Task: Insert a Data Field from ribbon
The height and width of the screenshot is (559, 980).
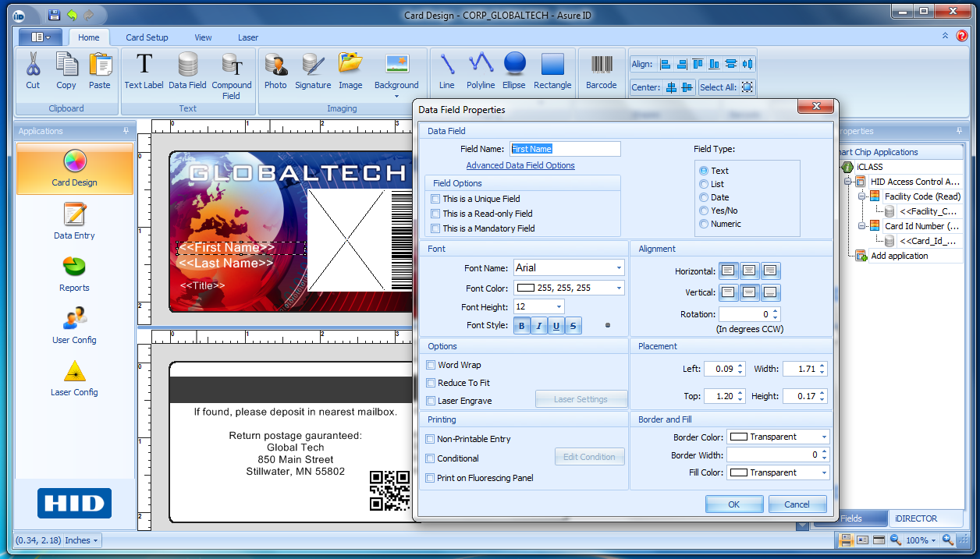Action: pyautogui.click(x=187, y=71)
